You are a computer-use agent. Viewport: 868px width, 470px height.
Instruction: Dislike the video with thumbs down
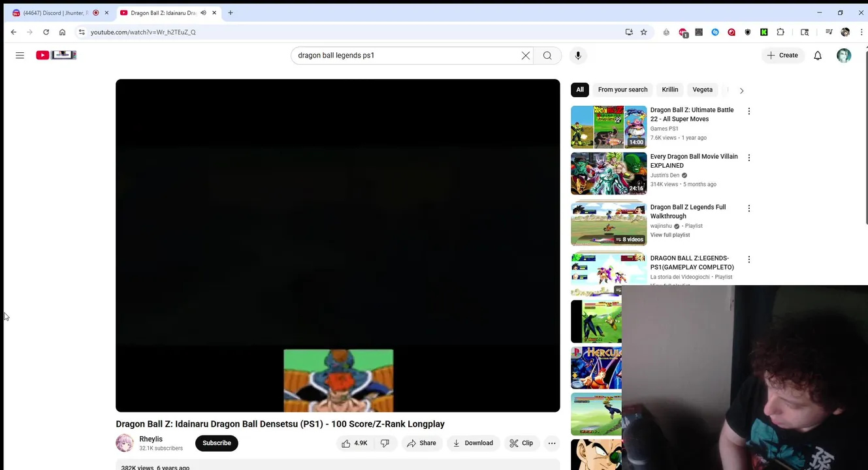[x=385, y=443]
